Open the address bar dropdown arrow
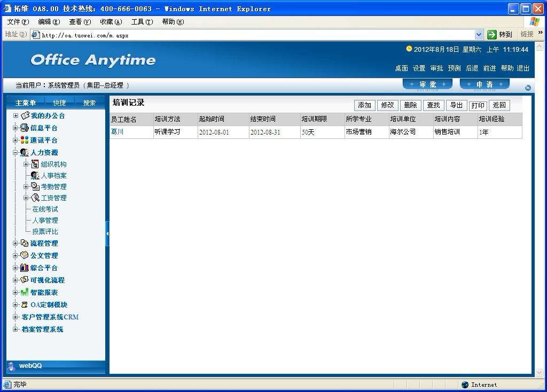The width and height of the screenshot is (547, 392). 479,34
